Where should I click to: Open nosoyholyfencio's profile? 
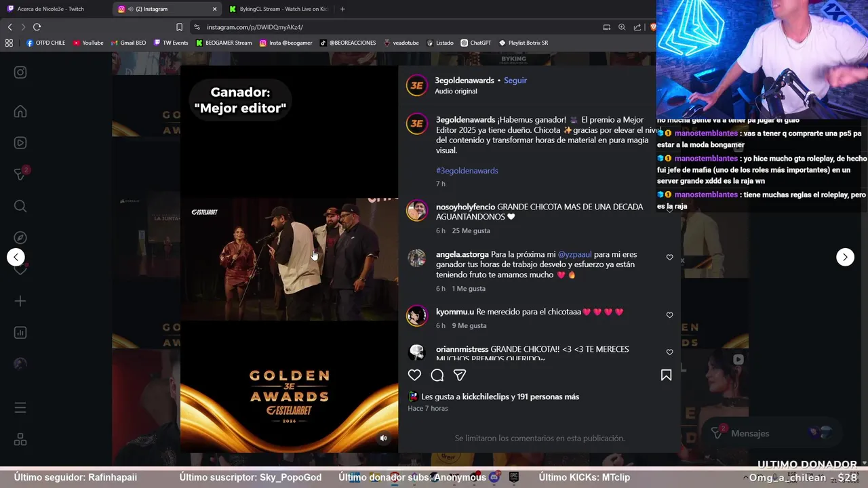coord(465,207)
